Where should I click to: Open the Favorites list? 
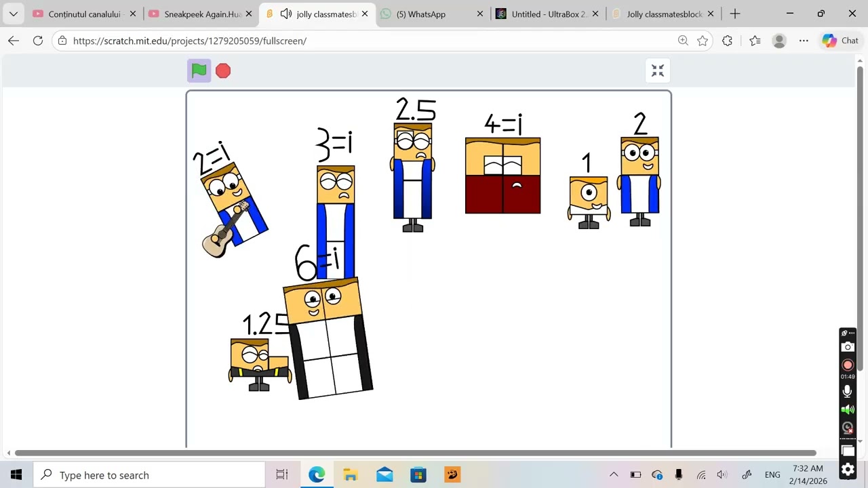(755, 41)
